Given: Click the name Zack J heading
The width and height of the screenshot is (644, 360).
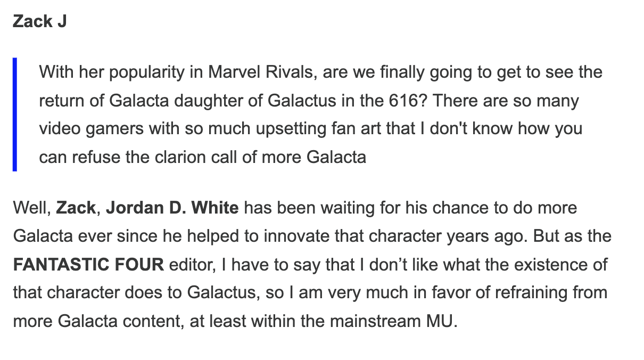Looking at the screenshot, I should (x=40, y=22).
